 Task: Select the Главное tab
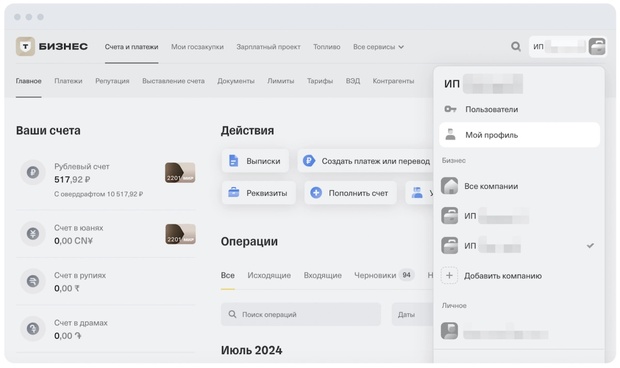coord(28,81)
